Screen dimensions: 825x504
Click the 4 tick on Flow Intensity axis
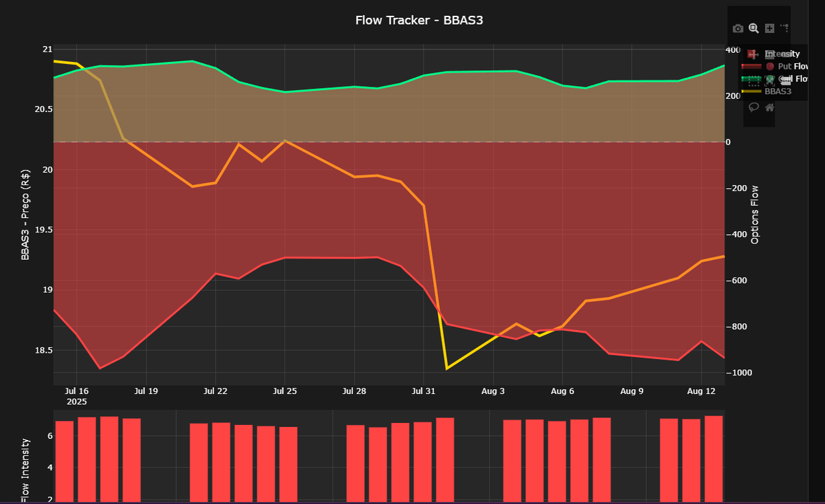coord(49,468)
